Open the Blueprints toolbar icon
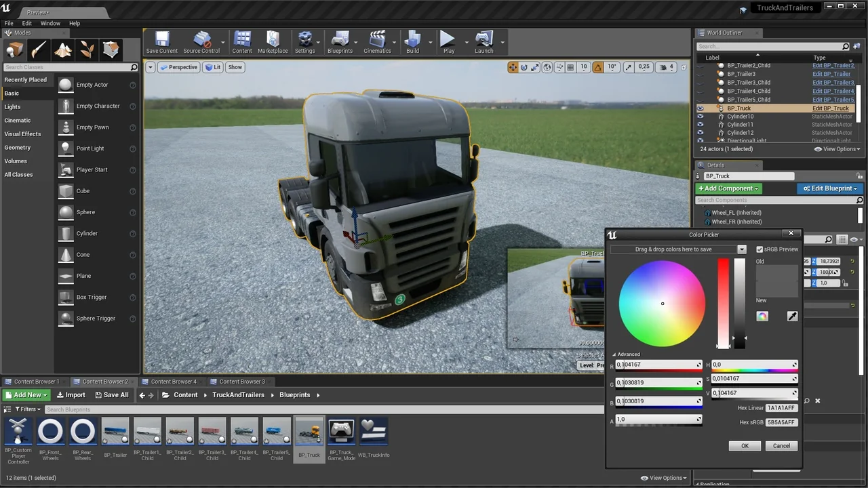This screenshot has height=488, width=868. 340,42
